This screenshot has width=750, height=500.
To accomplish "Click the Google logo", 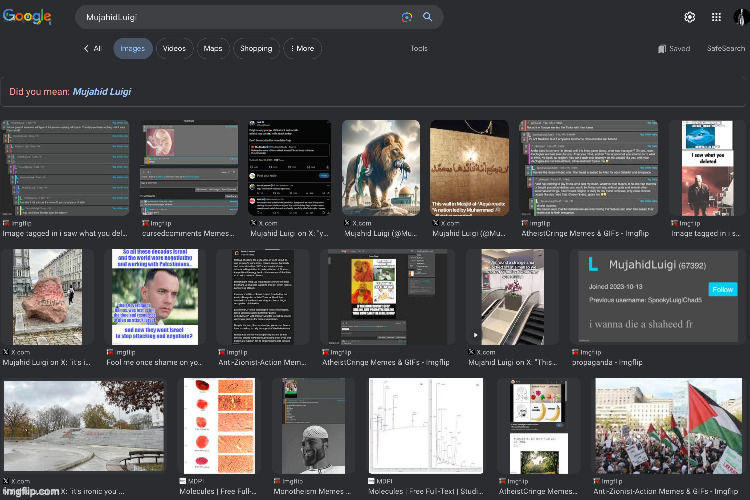I will [x=27, y=17].
